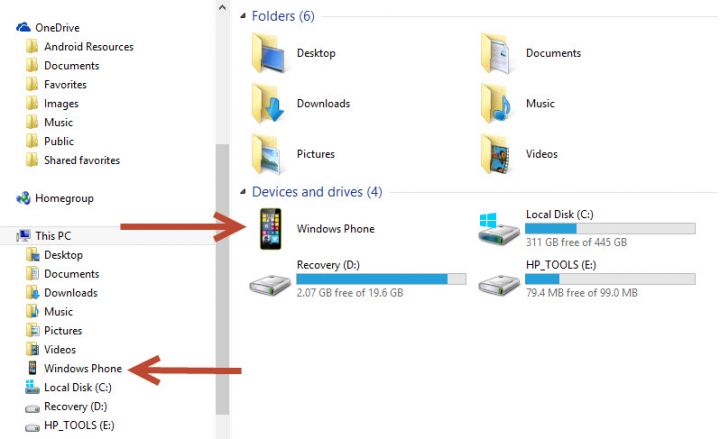This screenshot has width=720, height=439.
Task: Click the HP_TOOLS (E:) icon in navigation tree
Action: 32,427
